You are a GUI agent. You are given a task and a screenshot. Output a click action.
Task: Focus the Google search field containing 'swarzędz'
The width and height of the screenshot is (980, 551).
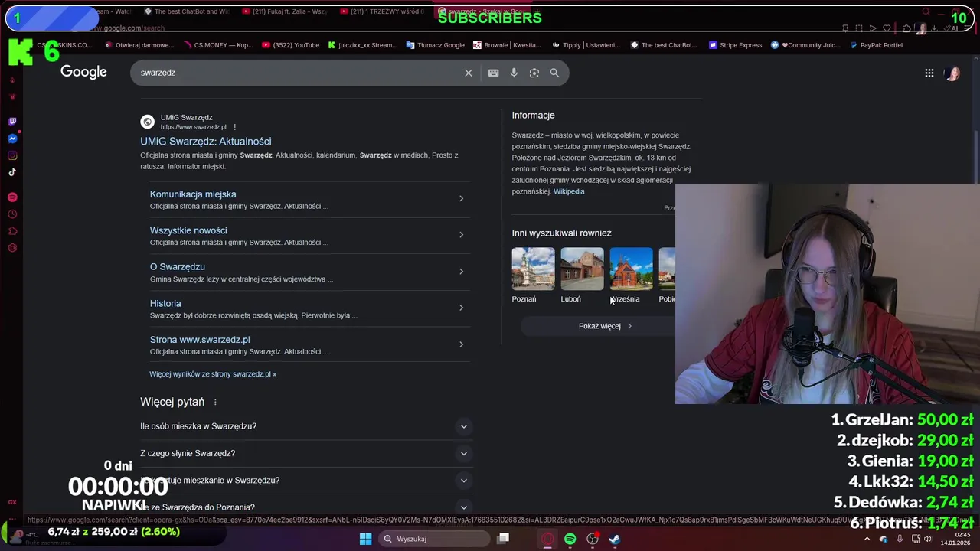click(299, 73)
